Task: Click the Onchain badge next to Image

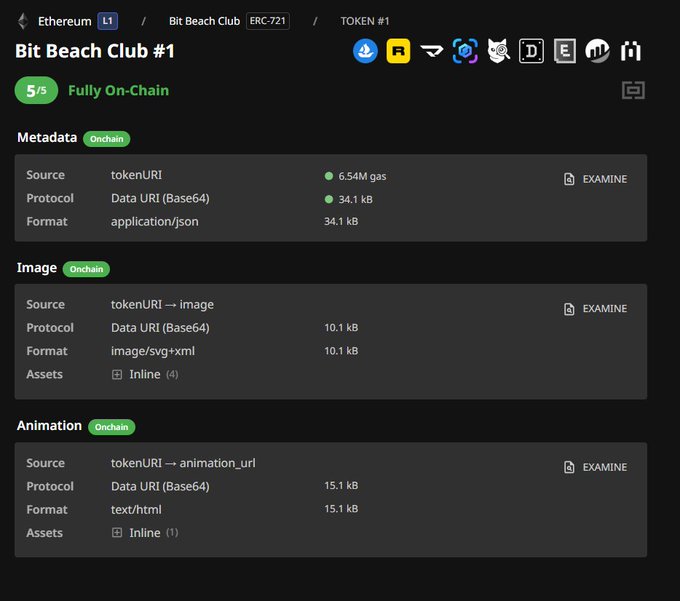Action: (x=86, y=269)
